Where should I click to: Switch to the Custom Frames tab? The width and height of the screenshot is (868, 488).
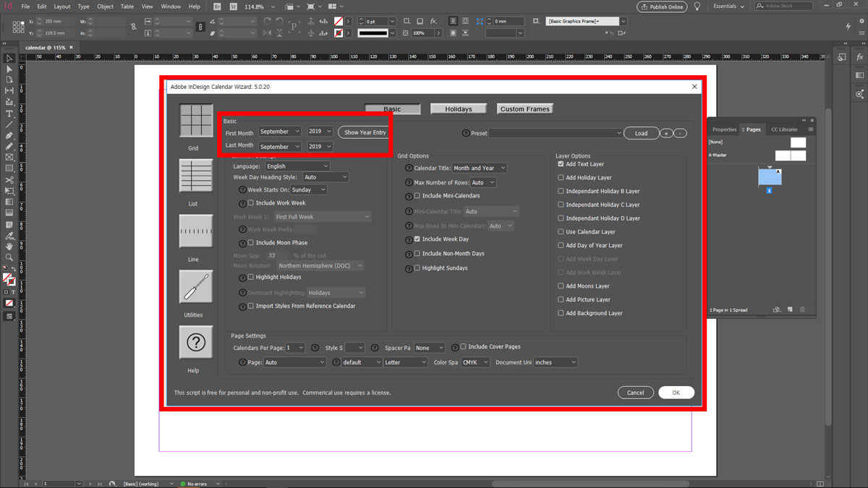525,109
